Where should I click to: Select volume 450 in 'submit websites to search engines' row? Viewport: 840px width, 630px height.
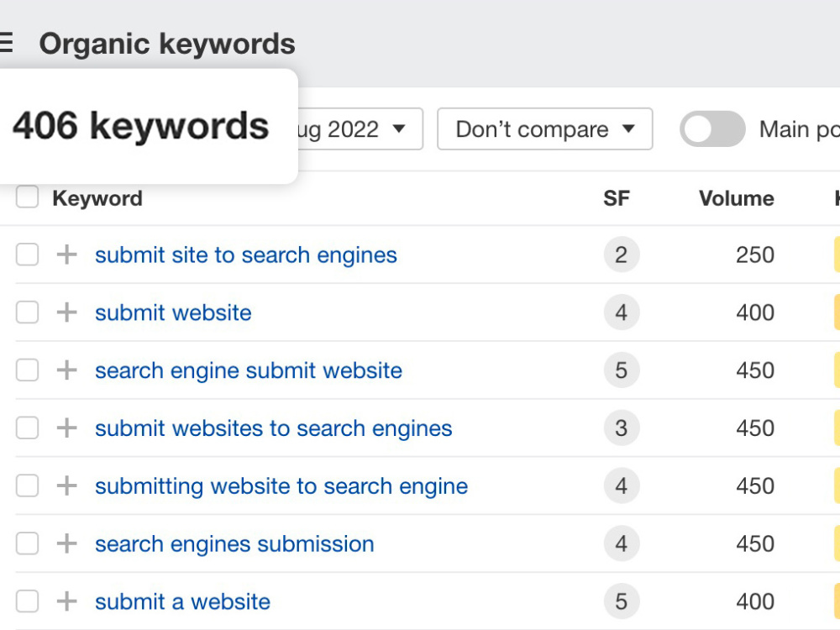click(755, 428)
